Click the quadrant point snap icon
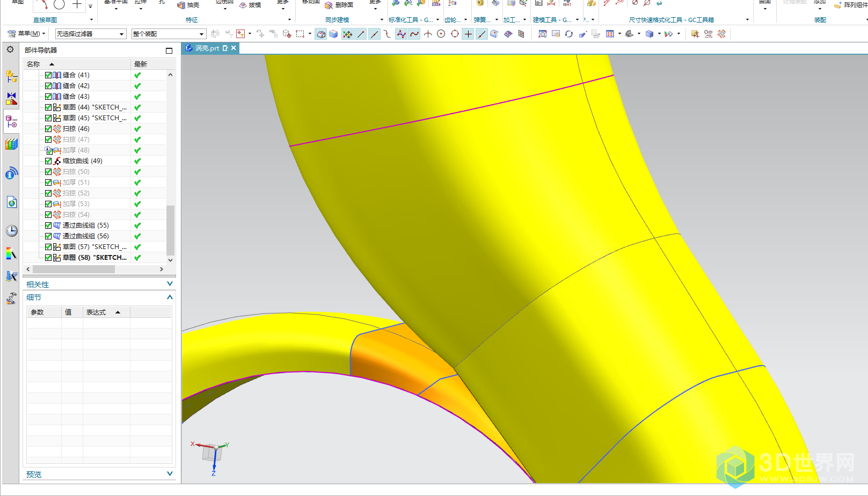Screen dimensions: 868x496 [x=455, y=34]
